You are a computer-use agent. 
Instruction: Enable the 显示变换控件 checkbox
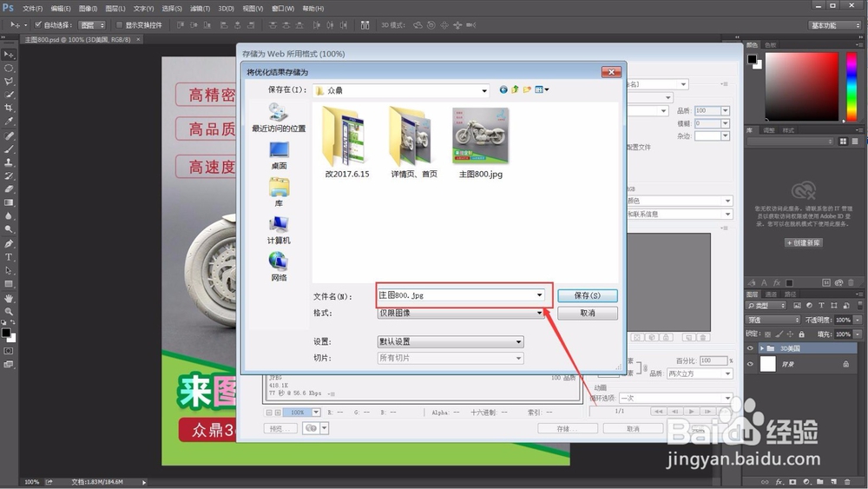[x=119, y=25]
